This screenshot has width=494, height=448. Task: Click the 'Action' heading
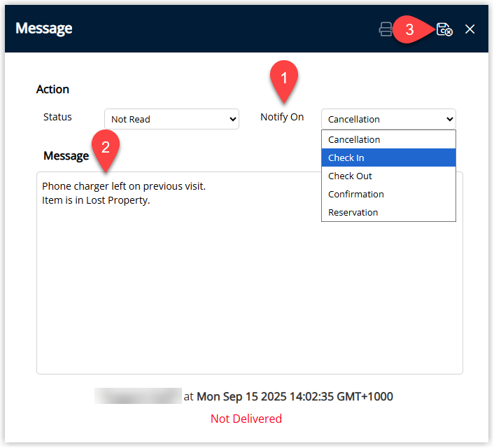click(52, 89)
